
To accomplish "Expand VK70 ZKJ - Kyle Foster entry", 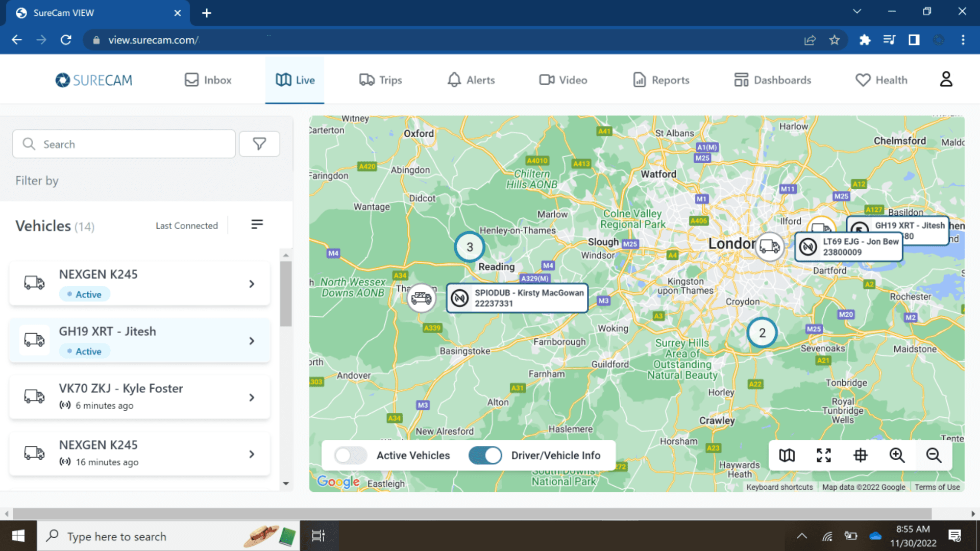I will tap(252, 397).
